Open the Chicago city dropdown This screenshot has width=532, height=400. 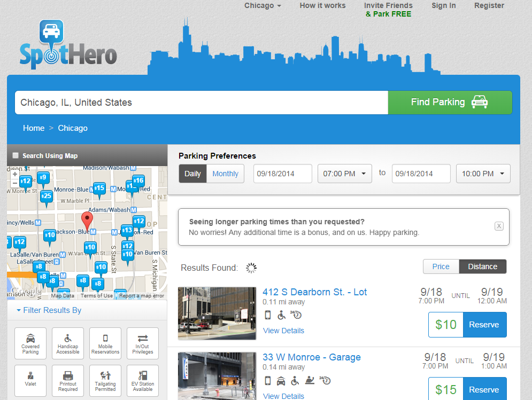(263, 5)
